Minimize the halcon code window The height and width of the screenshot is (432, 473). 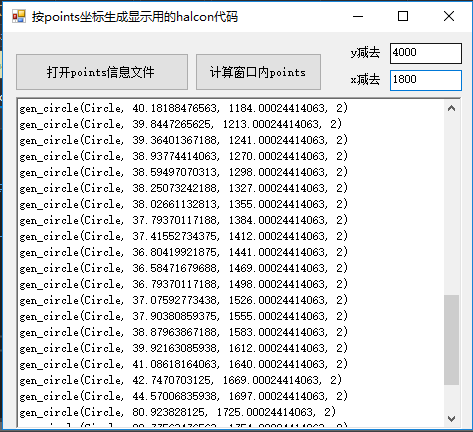point(358,16)
